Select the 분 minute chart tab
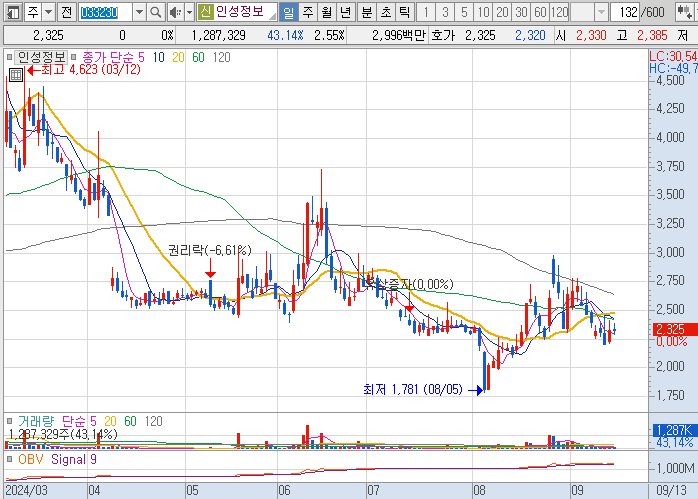698x499 pixels. tap(366, 12)
